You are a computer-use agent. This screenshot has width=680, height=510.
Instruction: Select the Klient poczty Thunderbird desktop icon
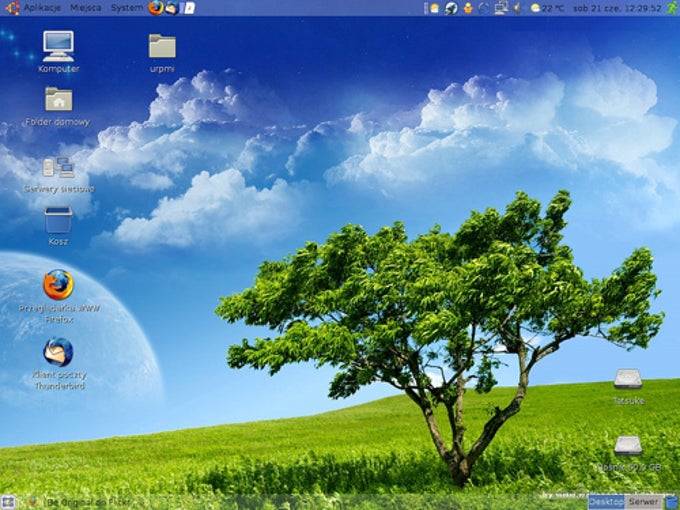59,363
